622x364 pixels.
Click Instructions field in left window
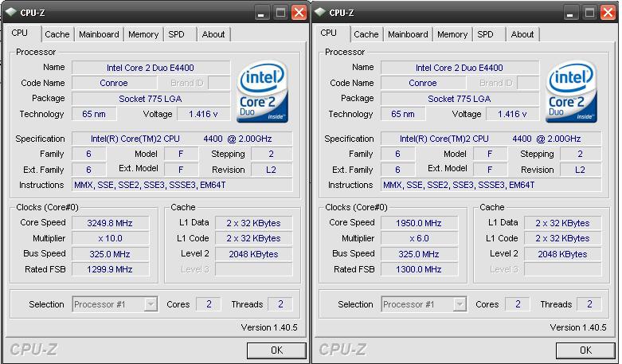tap(182, 185)
